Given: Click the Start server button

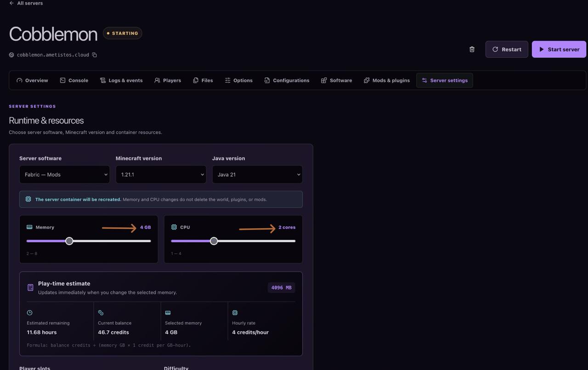Looking at the screenshot, I should 559,50.
